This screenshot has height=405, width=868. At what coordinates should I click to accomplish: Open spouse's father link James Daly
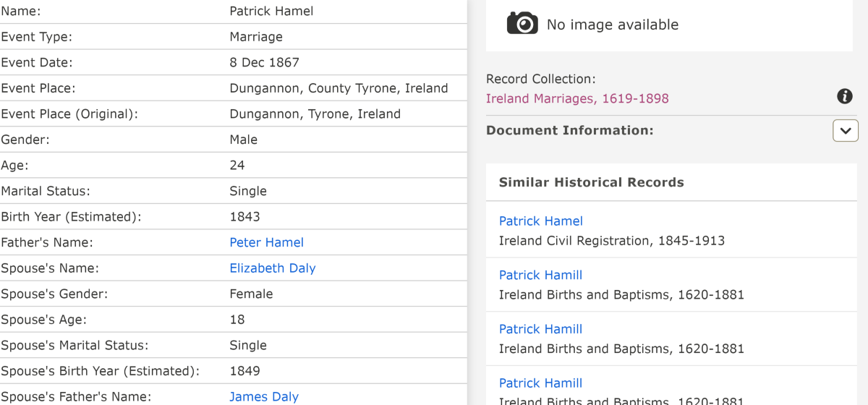click(263, 396)
